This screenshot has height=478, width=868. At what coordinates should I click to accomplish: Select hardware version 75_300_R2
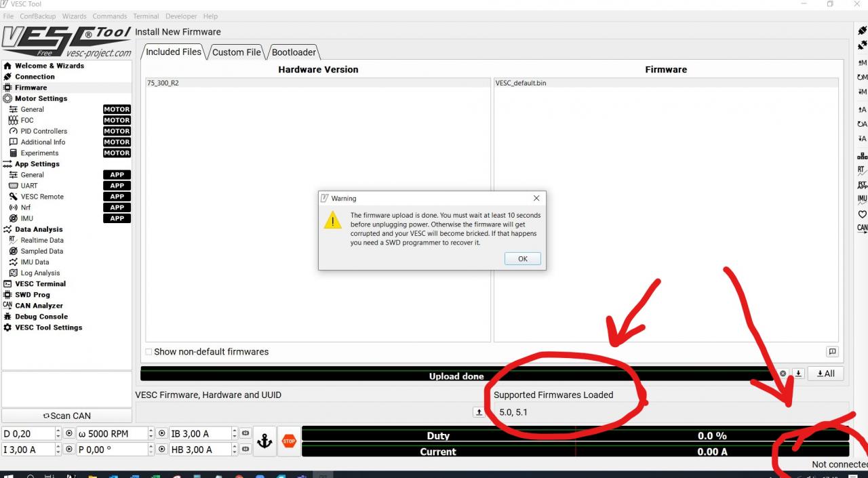point(318,83)
